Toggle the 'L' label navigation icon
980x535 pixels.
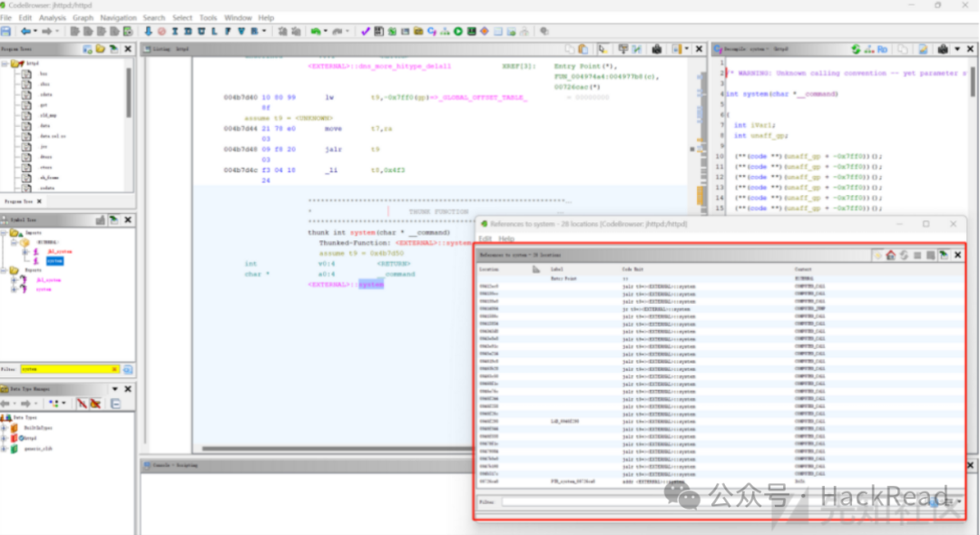pyautogui.click(x=214, y=31)
